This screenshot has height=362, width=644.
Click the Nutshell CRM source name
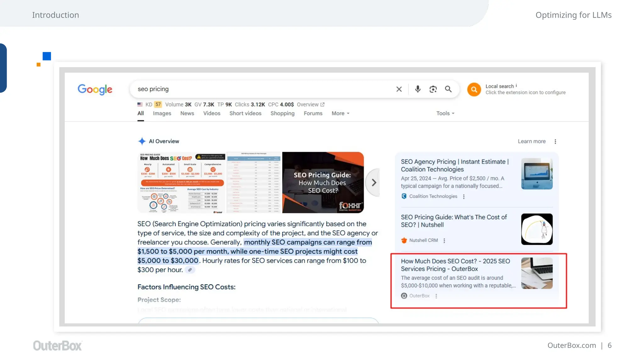tap(424, 240)
